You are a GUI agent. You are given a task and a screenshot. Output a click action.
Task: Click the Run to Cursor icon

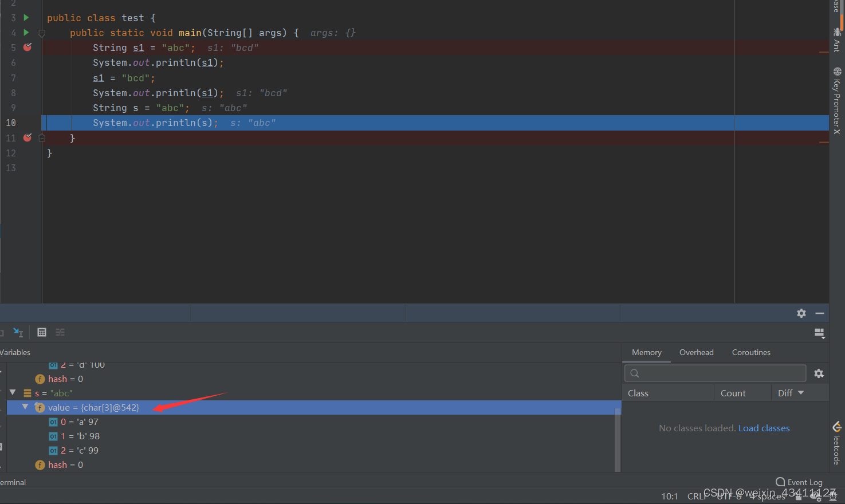pyautogui.click(x=18, y=332)
